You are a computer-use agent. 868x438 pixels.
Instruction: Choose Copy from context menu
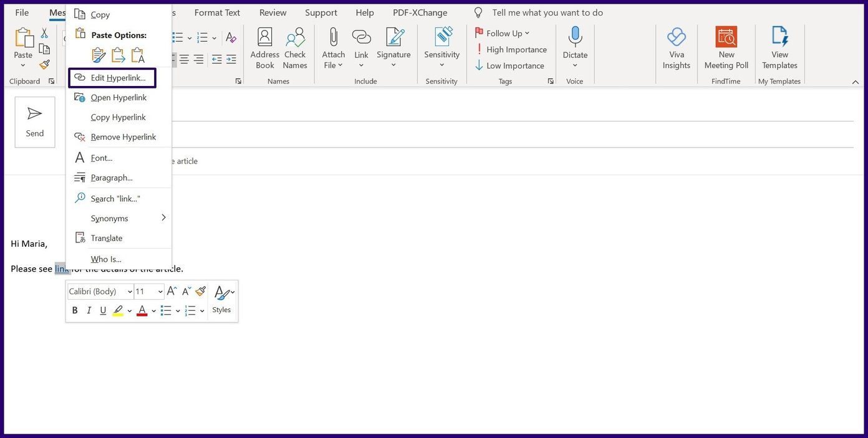[118, 14]
